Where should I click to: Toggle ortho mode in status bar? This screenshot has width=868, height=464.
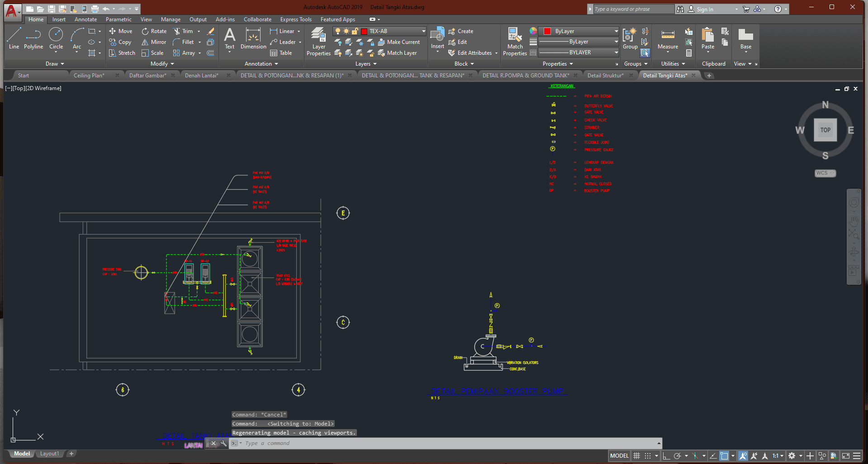[x=666, y=456]
